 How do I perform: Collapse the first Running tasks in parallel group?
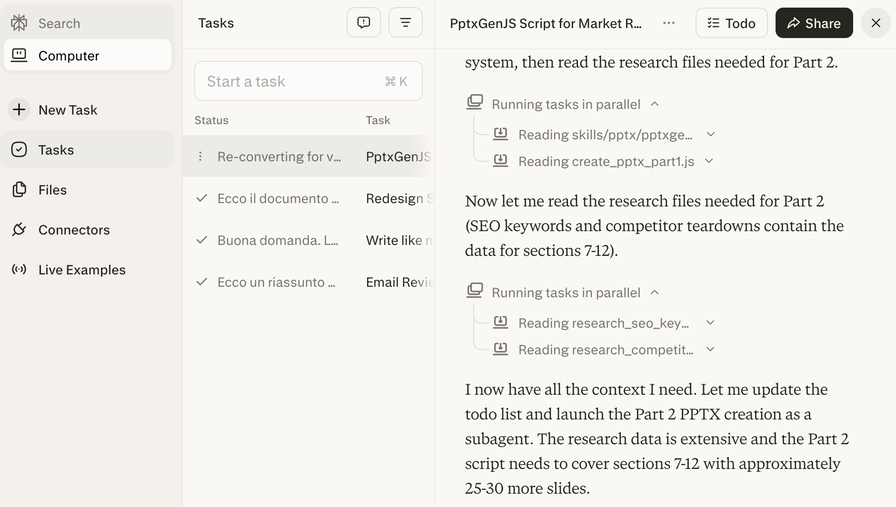pos(654,104)
